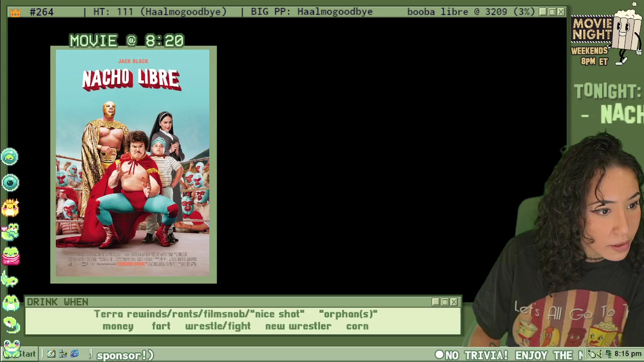Click the DRINK WHEN window title
The image size is (644, 362).
tap(57, 302)
